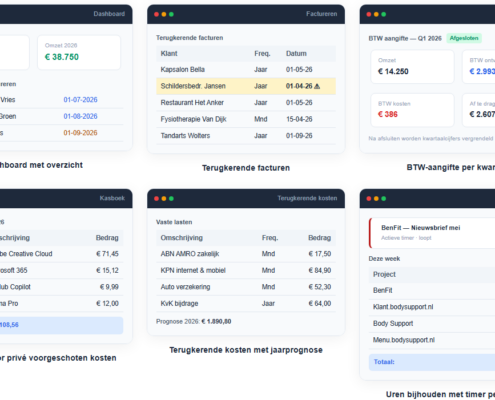Click the € 9,99 amount in Kasboek
Screen dimensions: 495x400
click(x=109, y=287)
